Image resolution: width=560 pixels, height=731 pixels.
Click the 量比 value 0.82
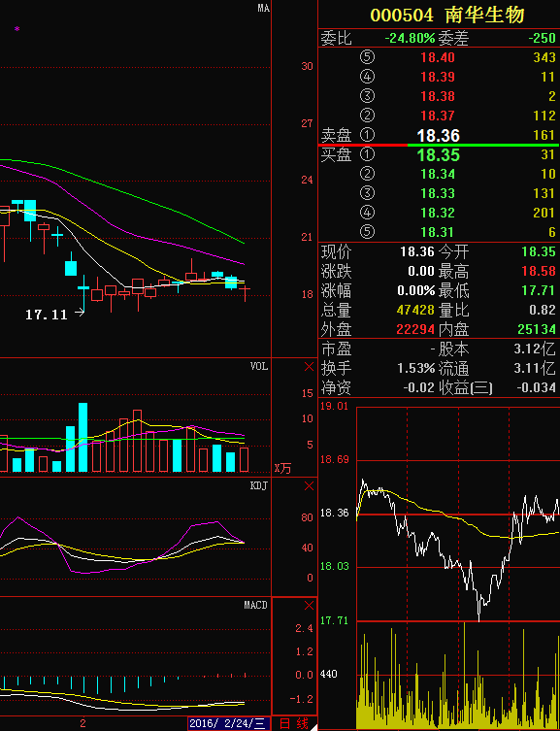click(x=543, y=310)
